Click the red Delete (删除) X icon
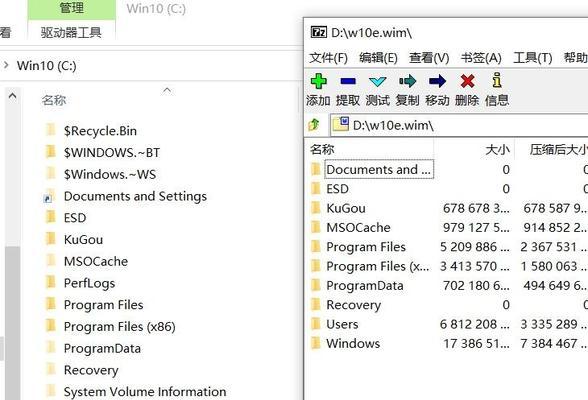Screen dimensions: 588x400 pyautogui.click(x=467, y=81)
